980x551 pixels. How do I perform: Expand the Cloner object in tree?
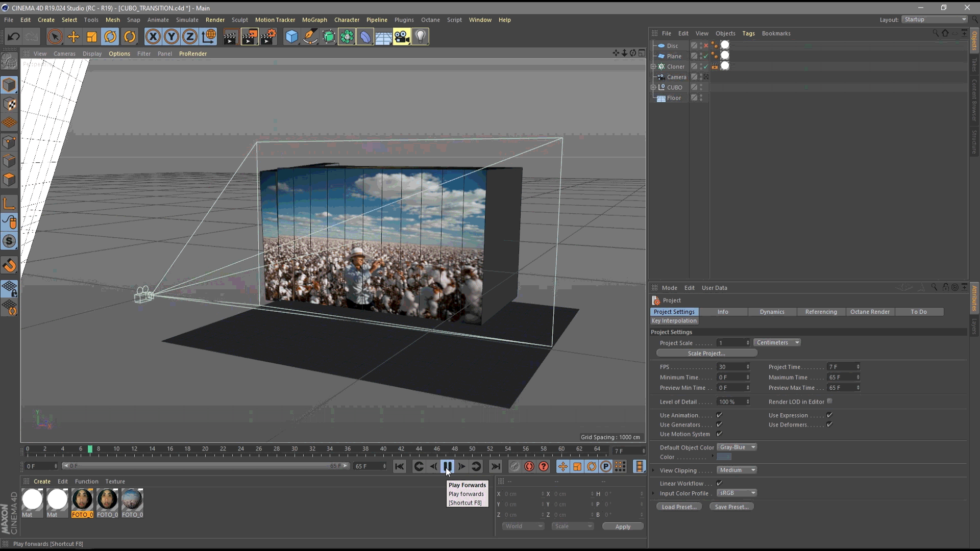[x=653, y=67]
